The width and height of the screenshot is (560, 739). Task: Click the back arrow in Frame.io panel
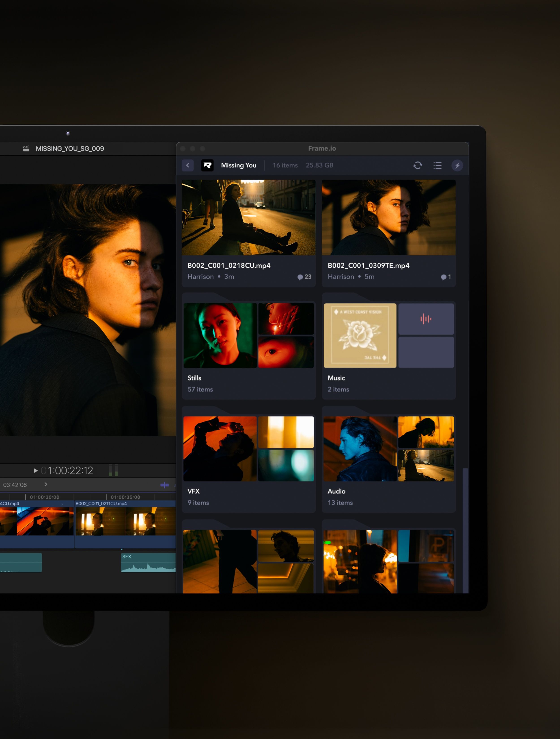187,165
